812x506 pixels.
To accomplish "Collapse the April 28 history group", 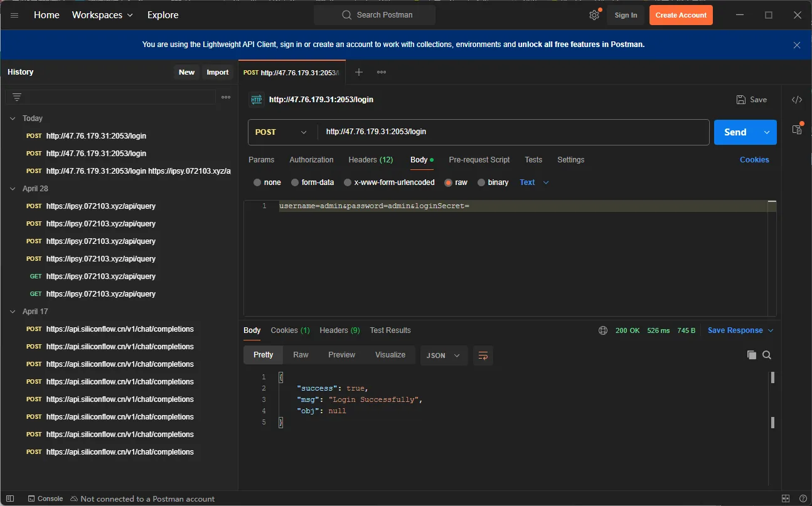I will (x=13, y=189).
